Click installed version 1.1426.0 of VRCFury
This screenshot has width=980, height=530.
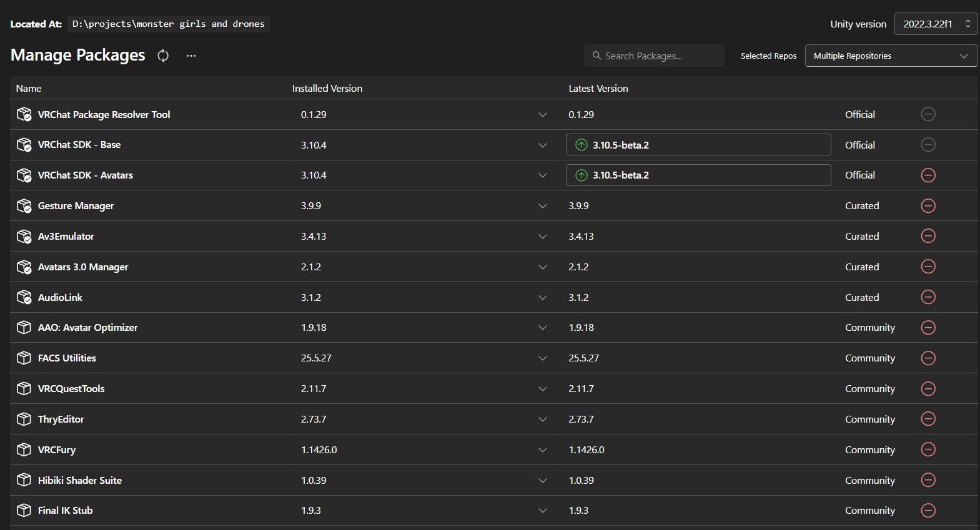tap(319, 450)
